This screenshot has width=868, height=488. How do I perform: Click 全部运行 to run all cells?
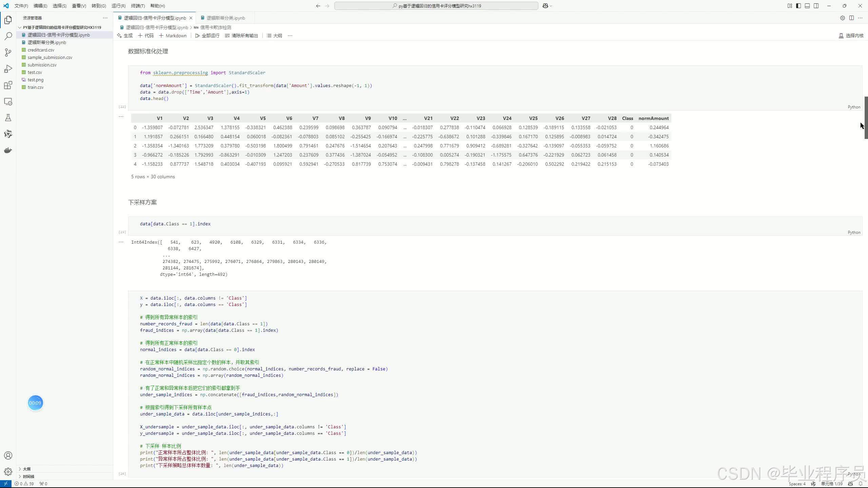(x=207, y=36)
